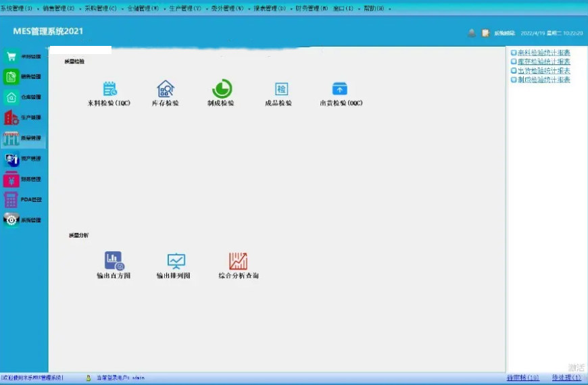
Task: Open the 窗口(I) window menu
Action: point(343,8)
